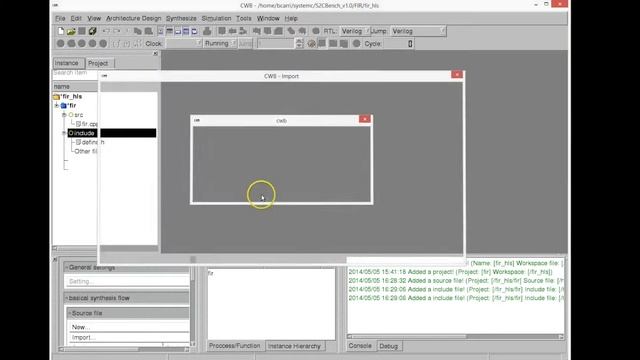Image resolution: width=640 pixels, height=360 pixels.
Task: Toggle the first window layout icon in toolbar
Action: [x=160, y=31]
